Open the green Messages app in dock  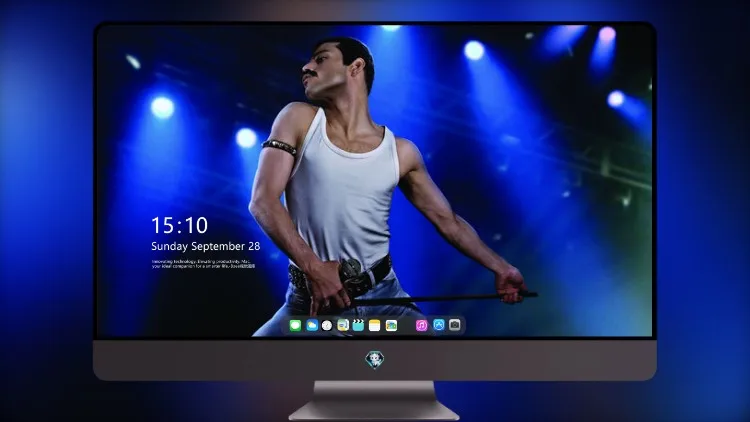pyautogui.click(x=296, y=326)
